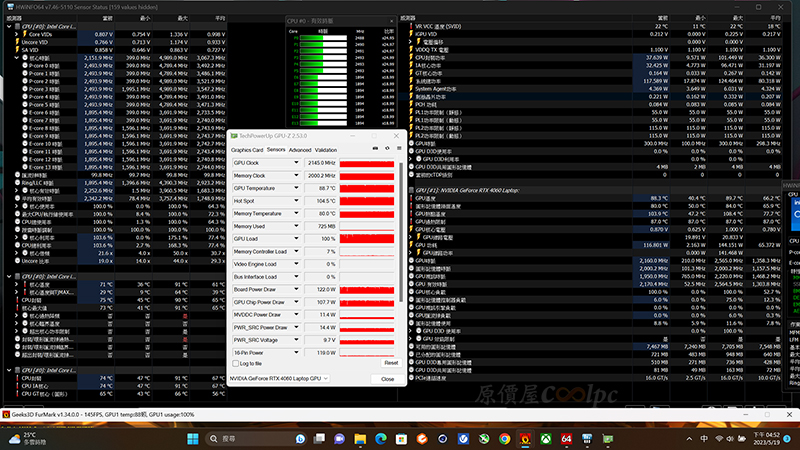Open File Explorer from the taskbar
Viewport: 800px width, 450px height.
click(x=360, y=439)
